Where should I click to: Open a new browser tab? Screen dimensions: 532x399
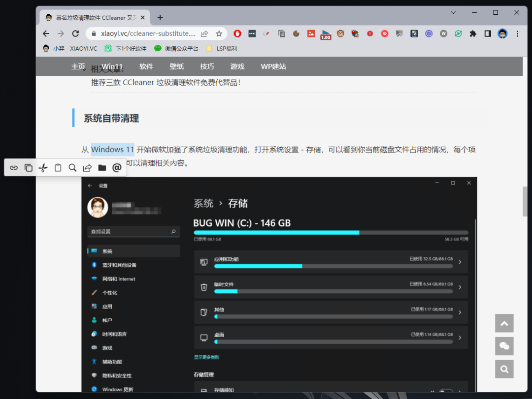(x=160, y=18)
